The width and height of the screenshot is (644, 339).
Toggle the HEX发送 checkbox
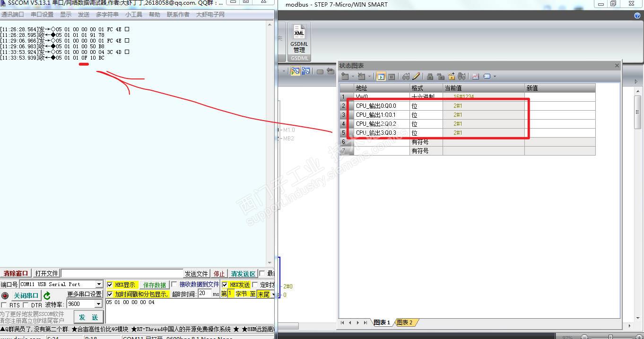[225, 285]
